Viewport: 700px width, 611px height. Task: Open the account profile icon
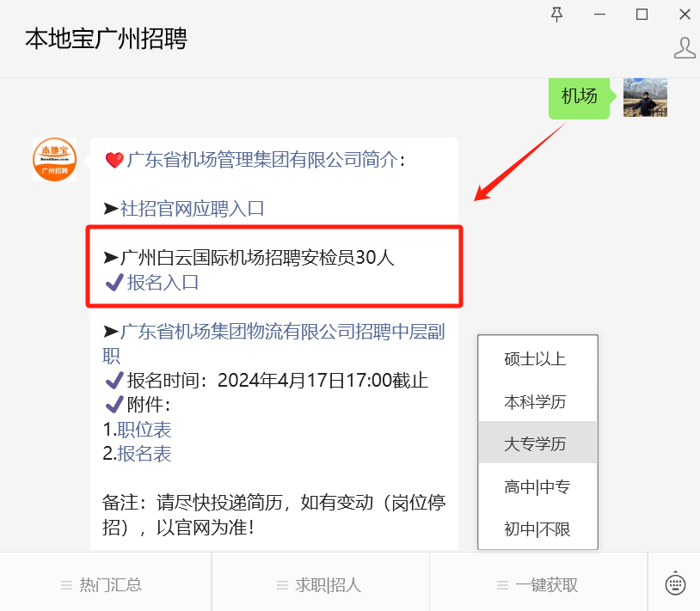685,48
